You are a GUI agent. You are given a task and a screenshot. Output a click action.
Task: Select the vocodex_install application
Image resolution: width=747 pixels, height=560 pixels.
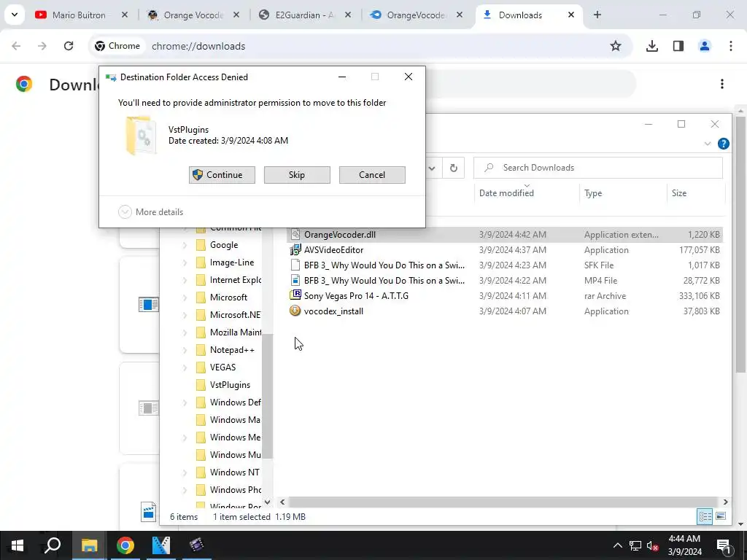pos(505,311)
